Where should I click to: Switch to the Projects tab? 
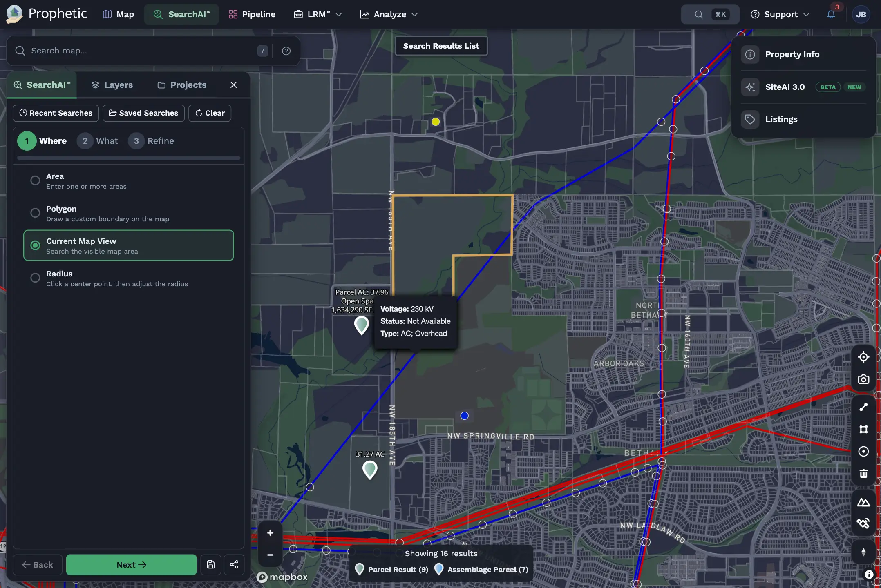tap(182, 85)
